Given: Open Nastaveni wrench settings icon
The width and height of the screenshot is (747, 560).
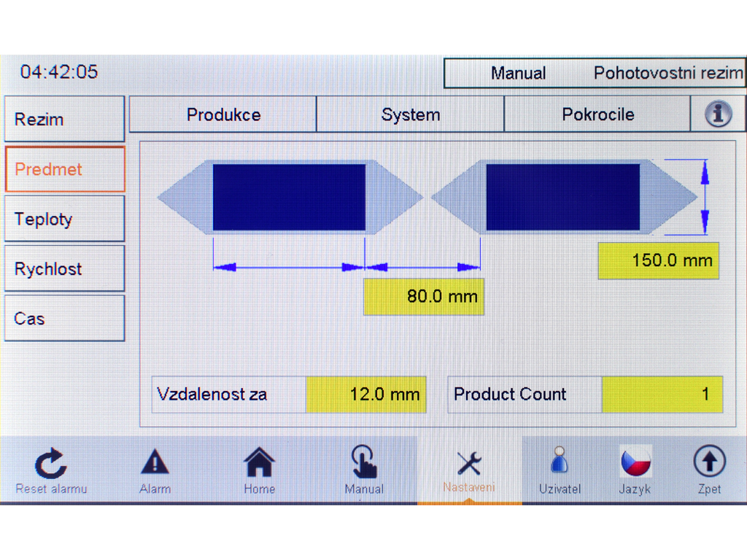Looking at the screenshot, I should click(468, 463).
